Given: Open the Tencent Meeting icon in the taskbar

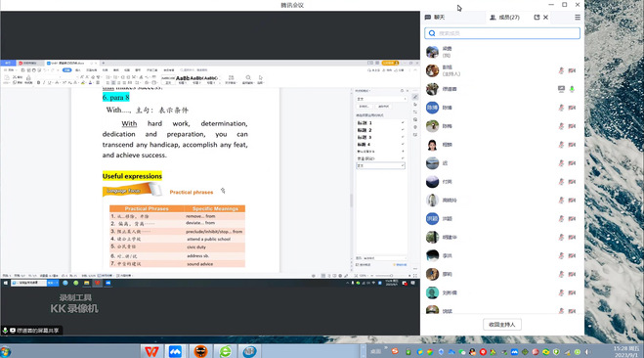Looking at the screenshot, I should [175, 351].
